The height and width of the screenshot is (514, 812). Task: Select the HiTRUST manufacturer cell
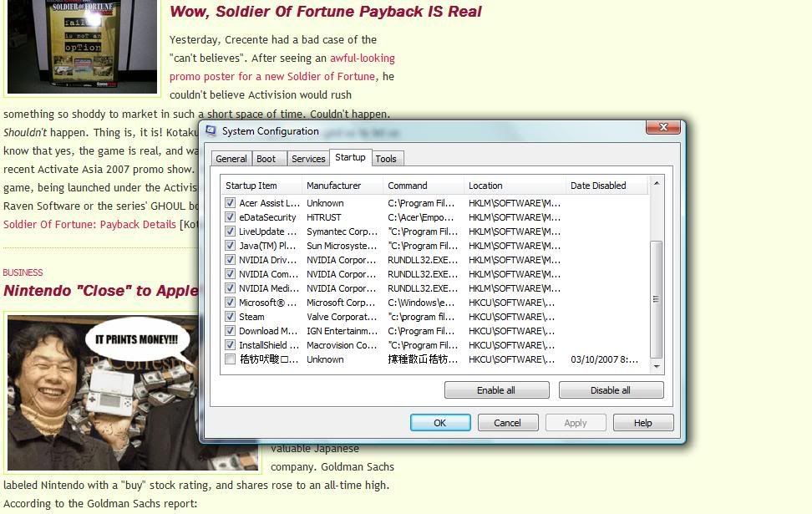(x=324, y=217)
